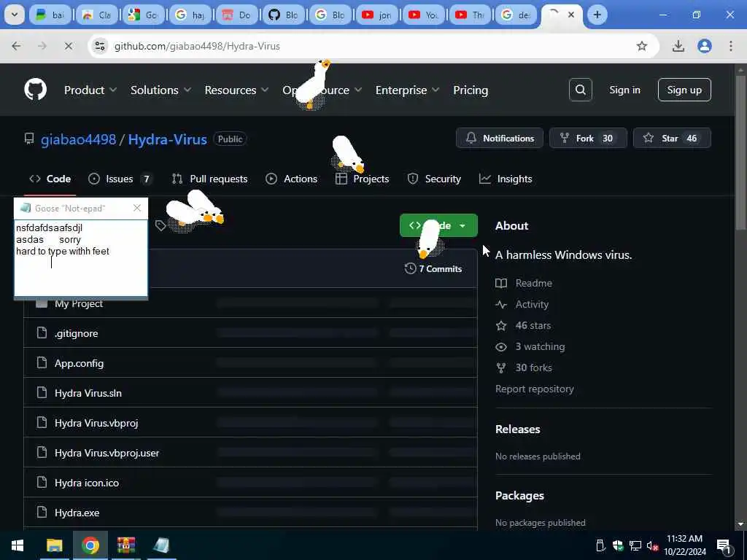
Task: Click the Goose Notepad taskbar icon
Action: 161,545
